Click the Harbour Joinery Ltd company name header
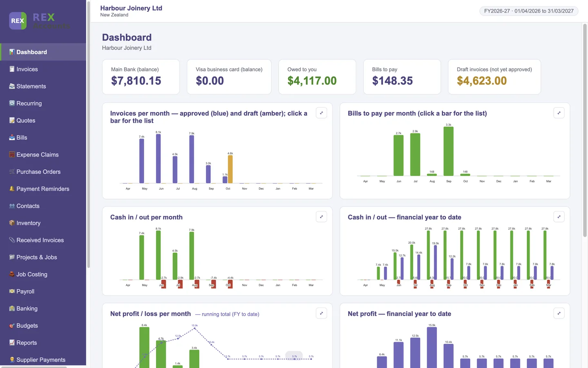The width and height of the screenshot is (588, 368). 131,8
